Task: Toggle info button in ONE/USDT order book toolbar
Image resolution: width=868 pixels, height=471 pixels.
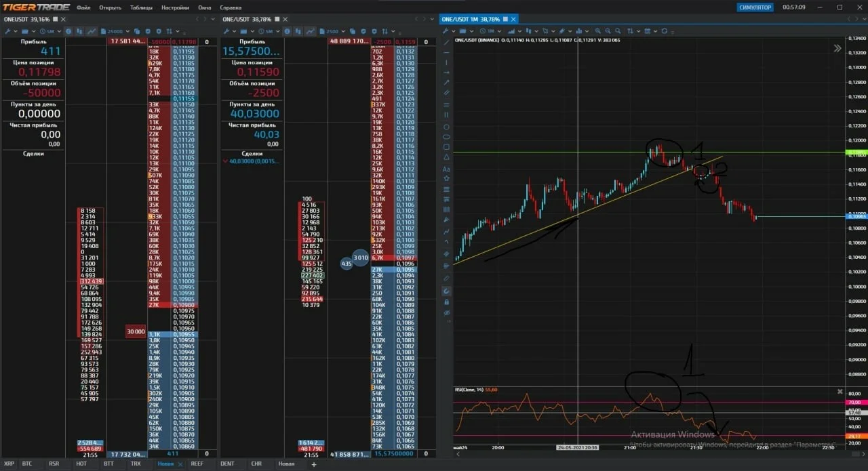Action: [287, 31]
